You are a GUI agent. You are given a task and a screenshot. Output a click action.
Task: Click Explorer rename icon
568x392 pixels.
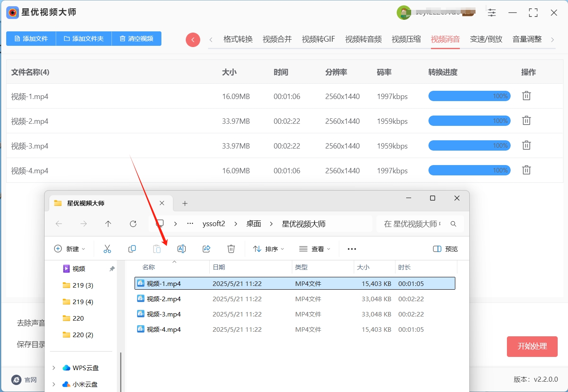click(x=182, y=249)
